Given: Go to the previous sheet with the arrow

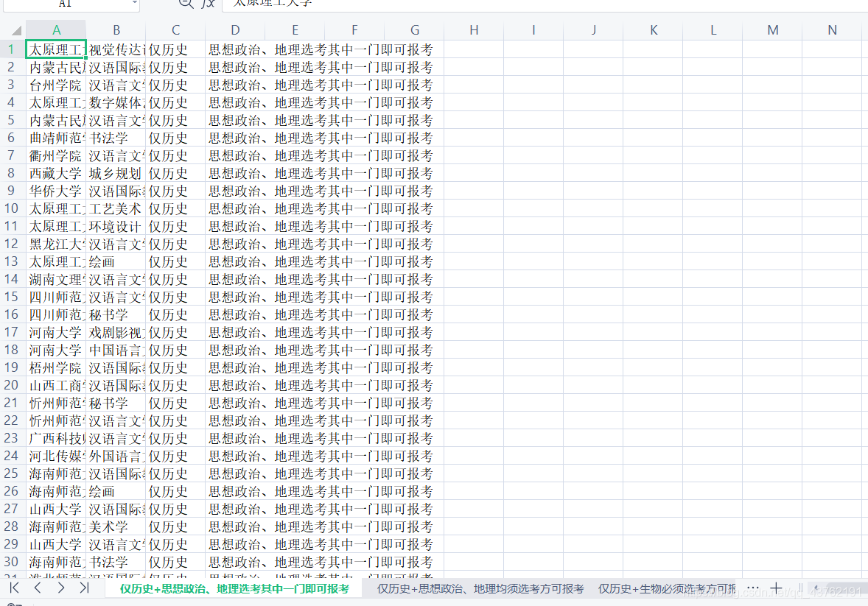Looking at the screenshot, I should 38,588.
